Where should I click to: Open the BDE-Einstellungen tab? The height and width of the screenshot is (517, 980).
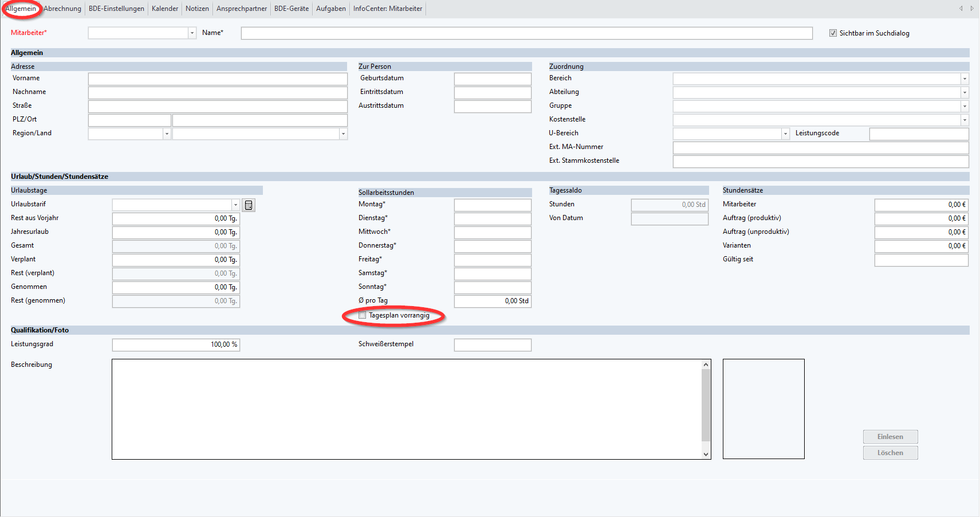click(x=116, y=9)
